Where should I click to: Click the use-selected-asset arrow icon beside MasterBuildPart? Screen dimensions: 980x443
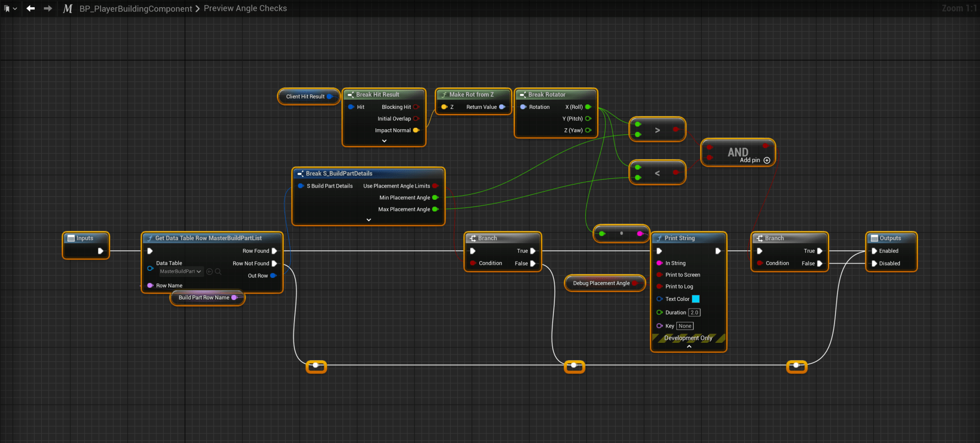click(x=209, y=272)
